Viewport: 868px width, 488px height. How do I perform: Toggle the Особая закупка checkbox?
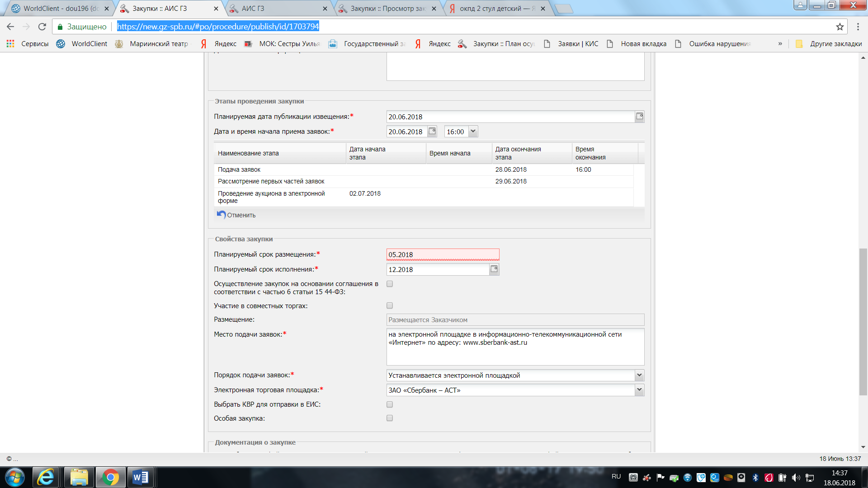[390, 418]
